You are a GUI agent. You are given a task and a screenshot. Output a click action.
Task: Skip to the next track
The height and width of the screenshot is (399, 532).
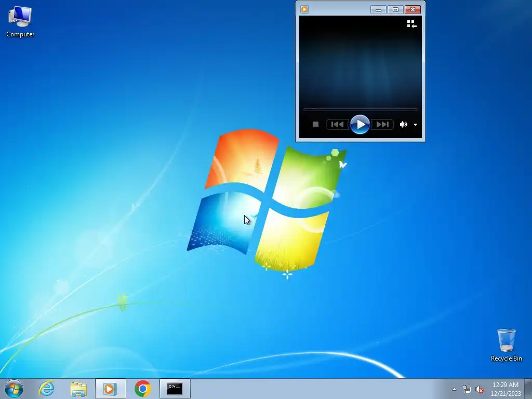coord(382,125)
